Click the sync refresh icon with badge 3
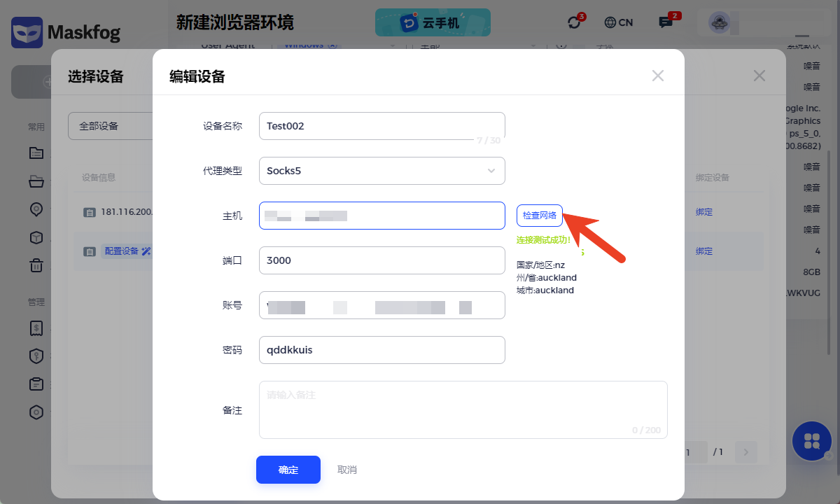This screenshot has height=504, width=840. click(x=575, y=22)
